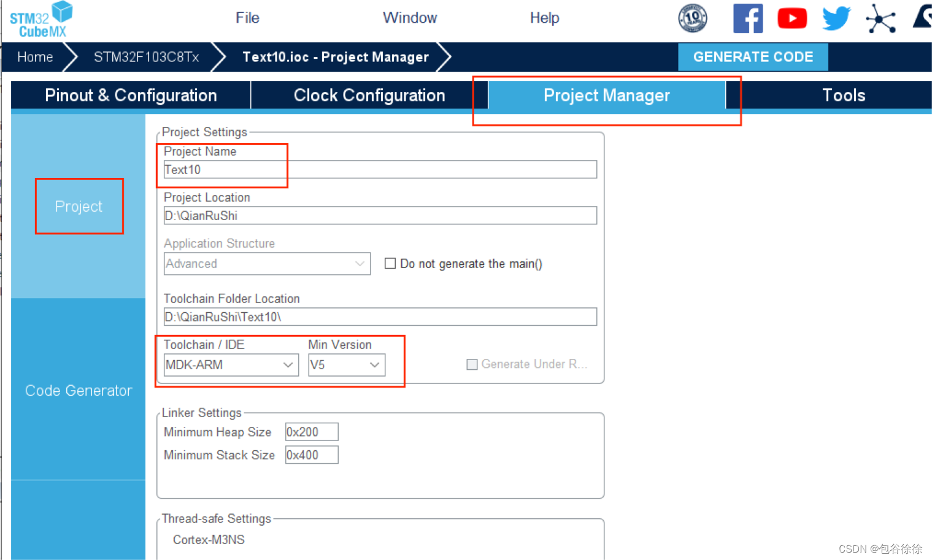This screenshot has width=932, height=560.
Task: Click the ST community network icon
Action: (880, 18)
